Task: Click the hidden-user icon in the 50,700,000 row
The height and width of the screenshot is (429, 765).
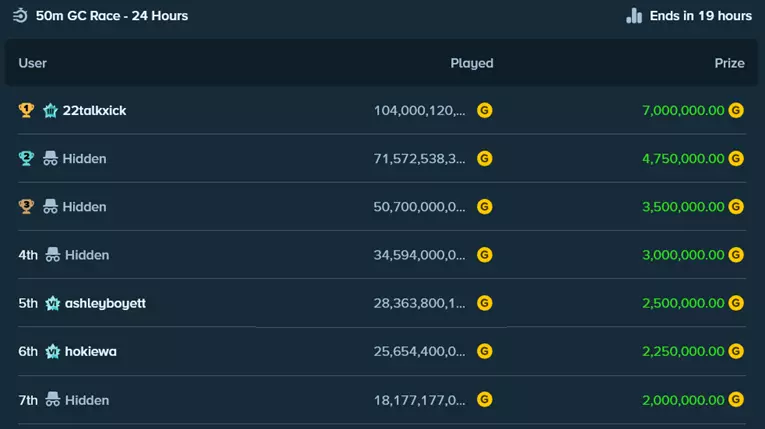Action: tap(50, 206)
